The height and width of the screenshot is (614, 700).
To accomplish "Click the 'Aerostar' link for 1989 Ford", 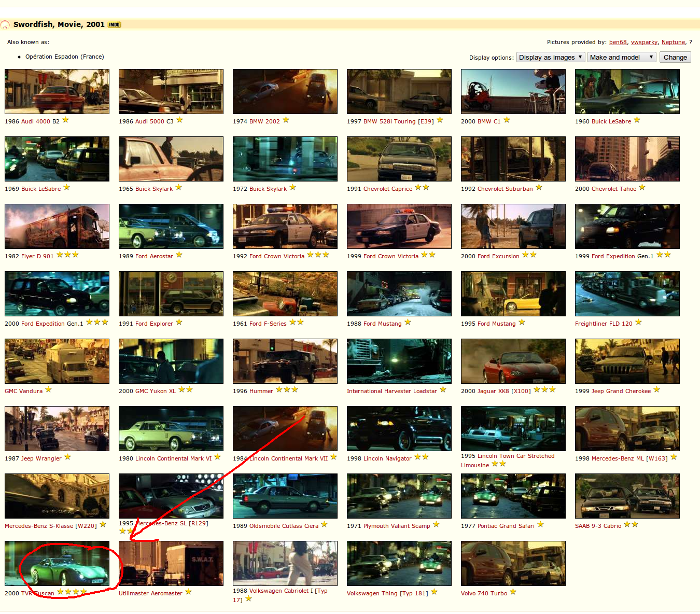I will (x=161, y=256).
